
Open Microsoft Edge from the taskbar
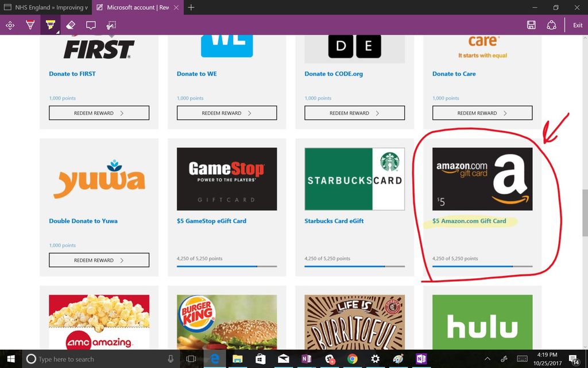[x=214, y=359]
